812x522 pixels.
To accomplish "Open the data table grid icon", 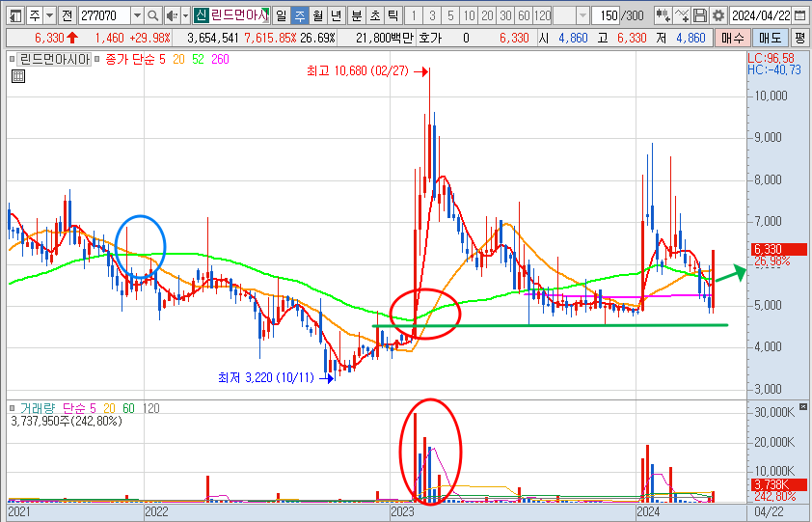I will [x=18, y=77].
